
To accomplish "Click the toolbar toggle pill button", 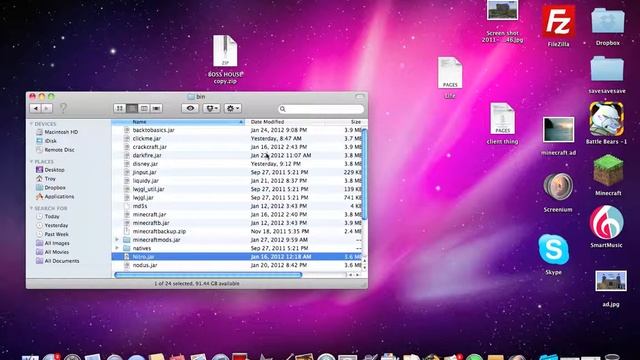I will point(360,97).
